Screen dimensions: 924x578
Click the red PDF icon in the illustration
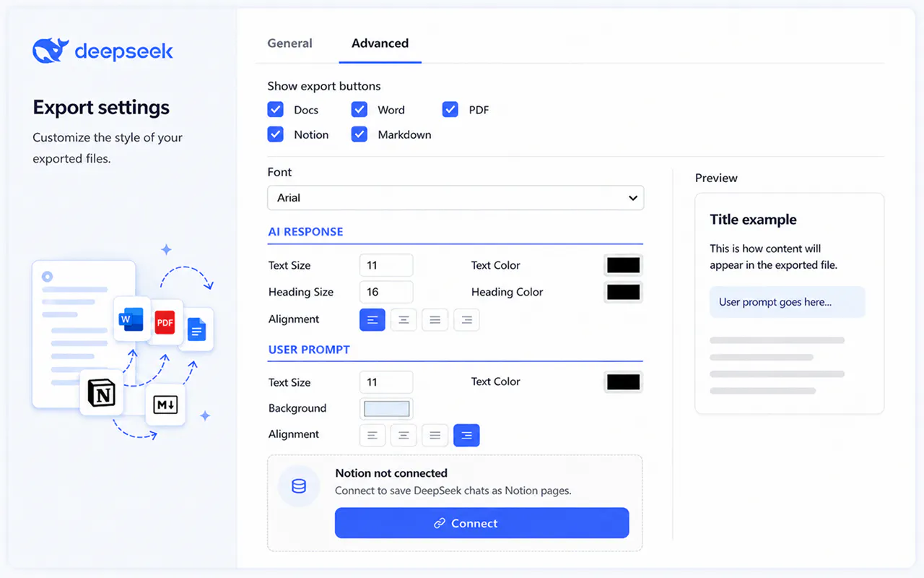165,322
